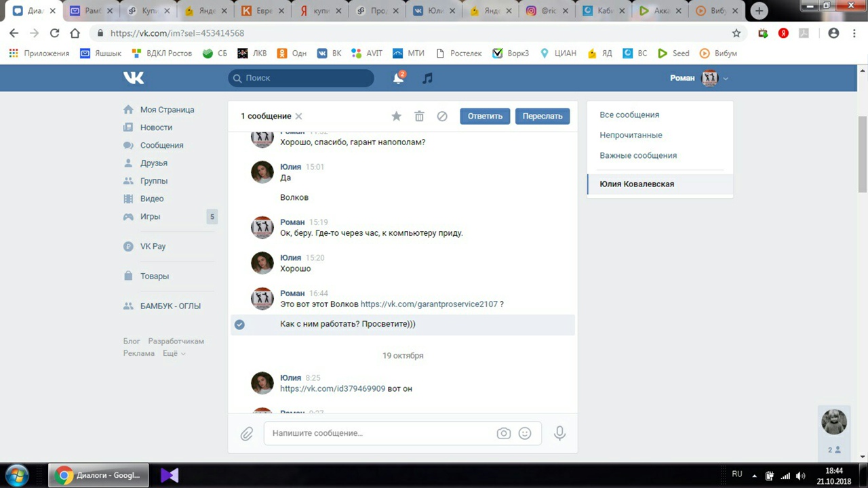Expand Роман profile dropdown menu
The height and width of the screenshot is (488, 868).
726,78
